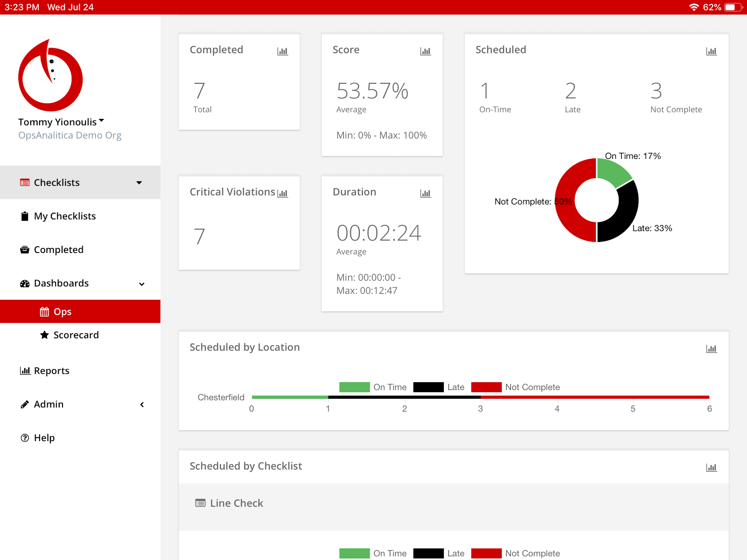Open the Help page
The height and width of the screenshot is (560, 747).
[44, 438]
